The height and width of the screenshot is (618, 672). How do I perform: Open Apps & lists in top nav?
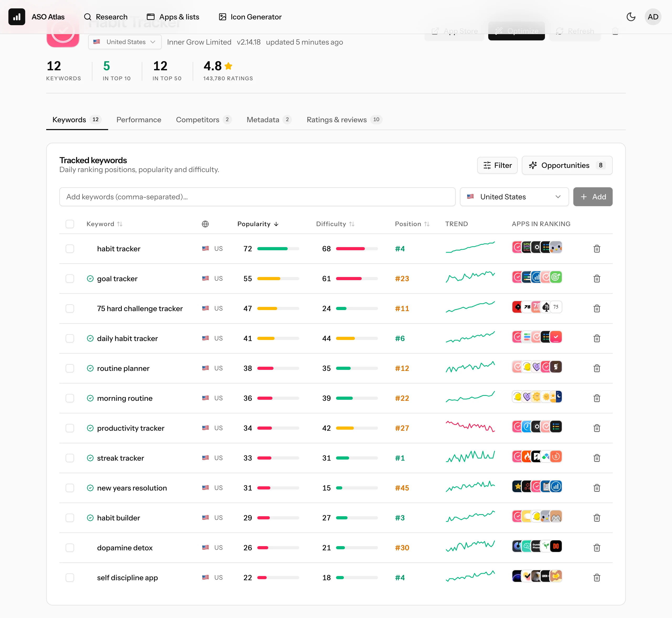173,17
